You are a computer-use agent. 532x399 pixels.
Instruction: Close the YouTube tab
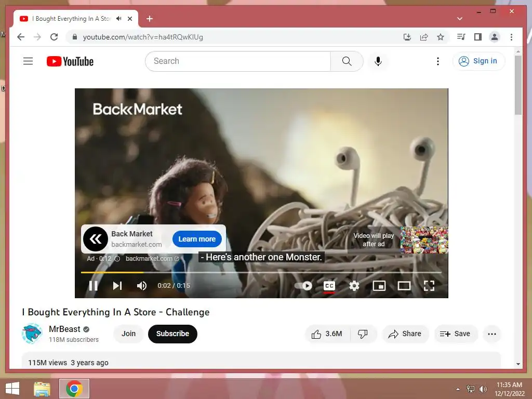click(129, 19)
